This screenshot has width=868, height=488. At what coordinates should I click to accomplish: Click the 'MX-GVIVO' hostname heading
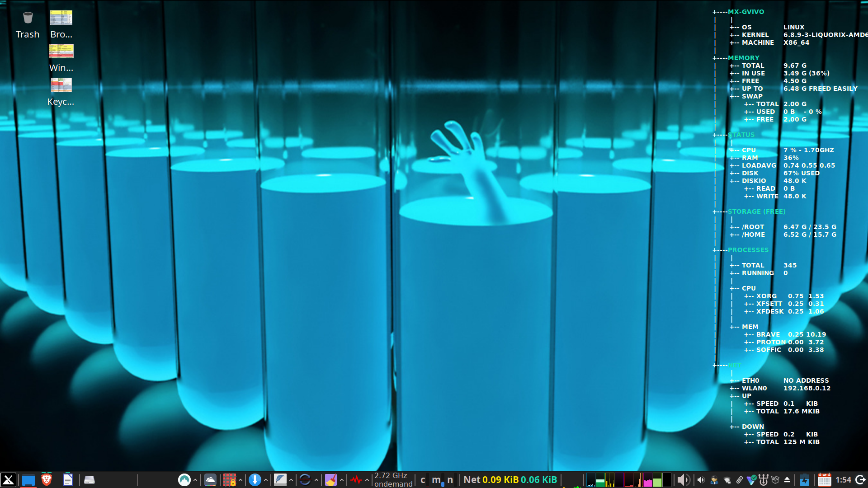(746, 12)
